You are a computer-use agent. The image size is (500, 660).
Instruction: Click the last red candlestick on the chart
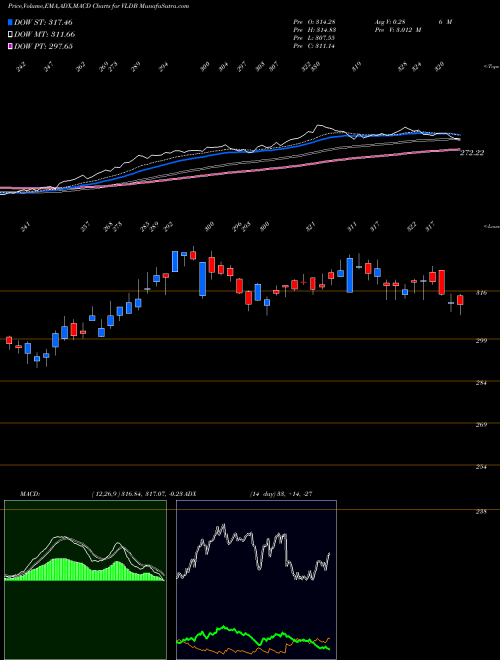coord(460,300)
